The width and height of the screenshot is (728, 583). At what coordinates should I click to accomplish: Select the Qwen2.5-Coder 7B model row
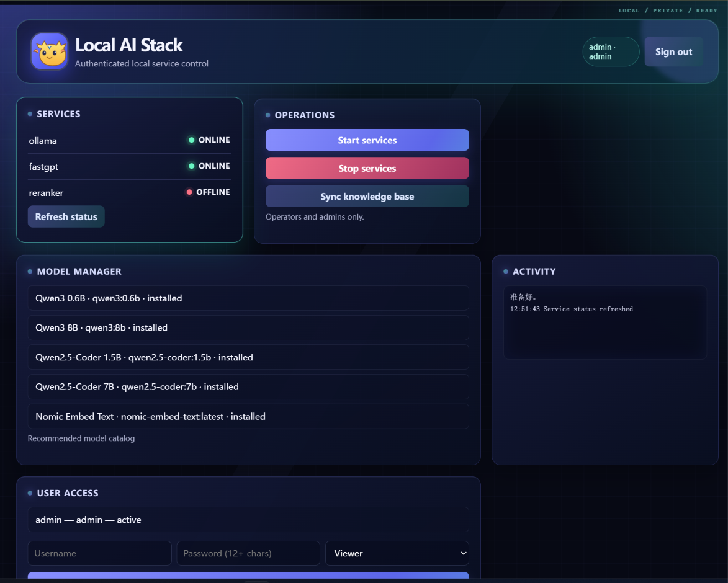coord(248,387)
